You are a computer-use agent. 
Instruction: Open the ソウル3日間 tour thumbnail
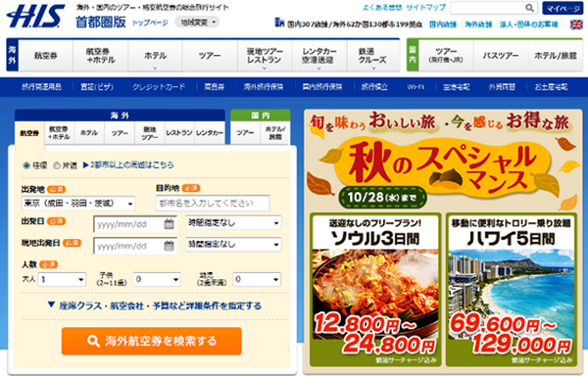(375, 290)
